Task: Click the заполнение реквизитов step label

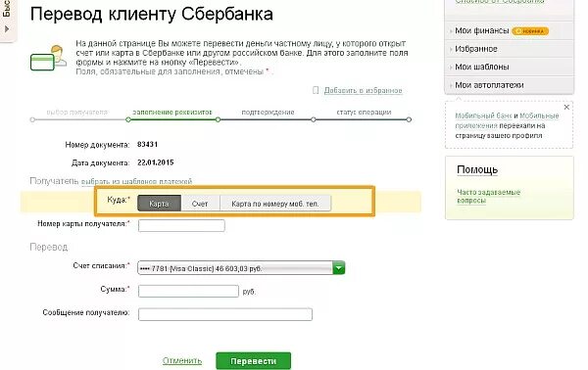Action: click(x=172, y=112)
